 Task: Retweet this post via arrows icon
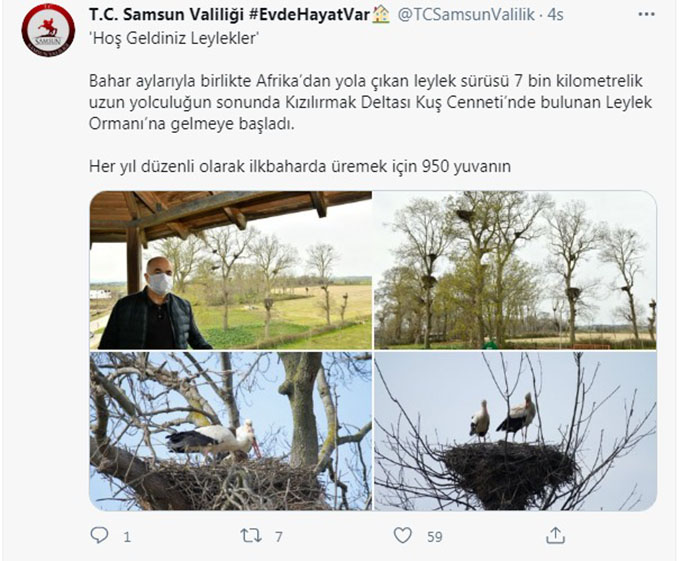(251, 536)
